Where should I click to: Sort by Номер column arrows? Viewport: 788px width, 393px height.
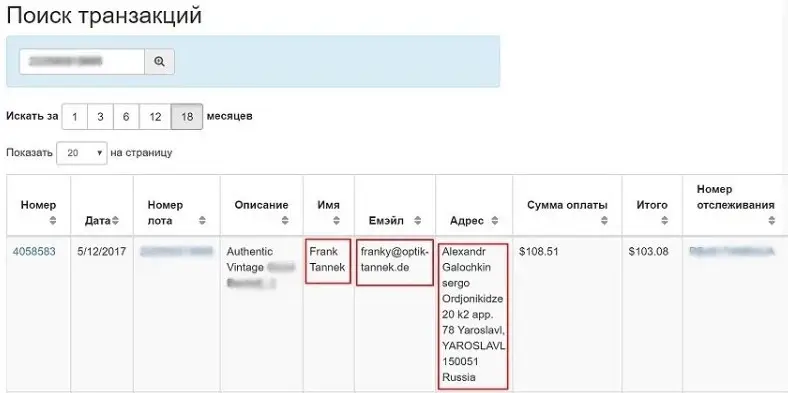pos(53,221)
